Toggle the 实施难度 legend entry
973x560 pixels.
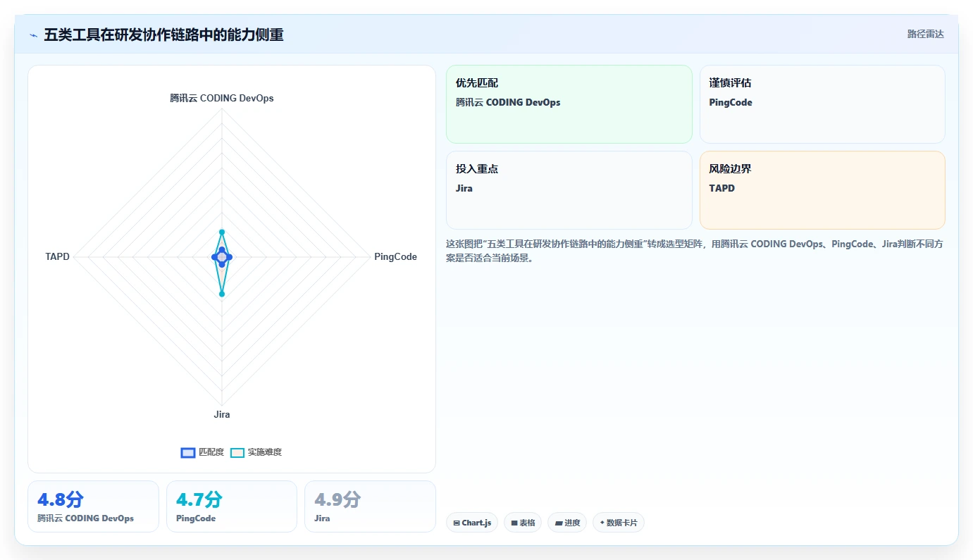(x=256, y=452)
